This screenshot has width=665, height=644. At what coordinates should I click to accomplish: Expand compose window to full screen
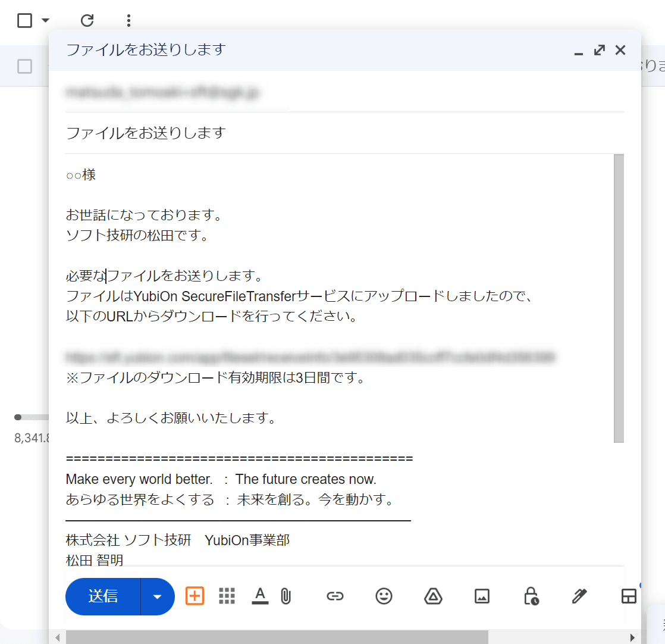point(599,50)
